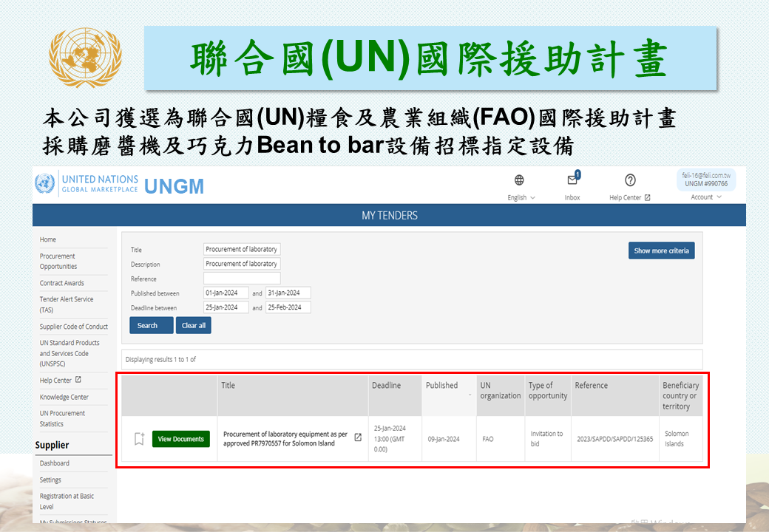Click the Description search input field
This screenshot has width=769, height=532.
coord(242,264)
